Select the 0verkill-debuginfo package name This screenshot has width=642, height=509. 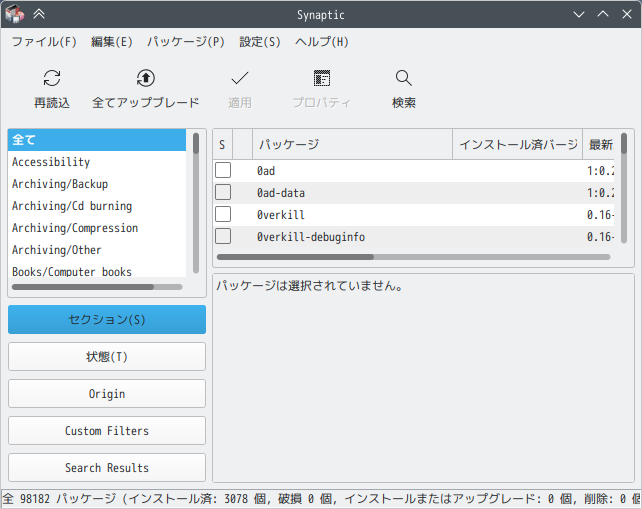point(311,237)
